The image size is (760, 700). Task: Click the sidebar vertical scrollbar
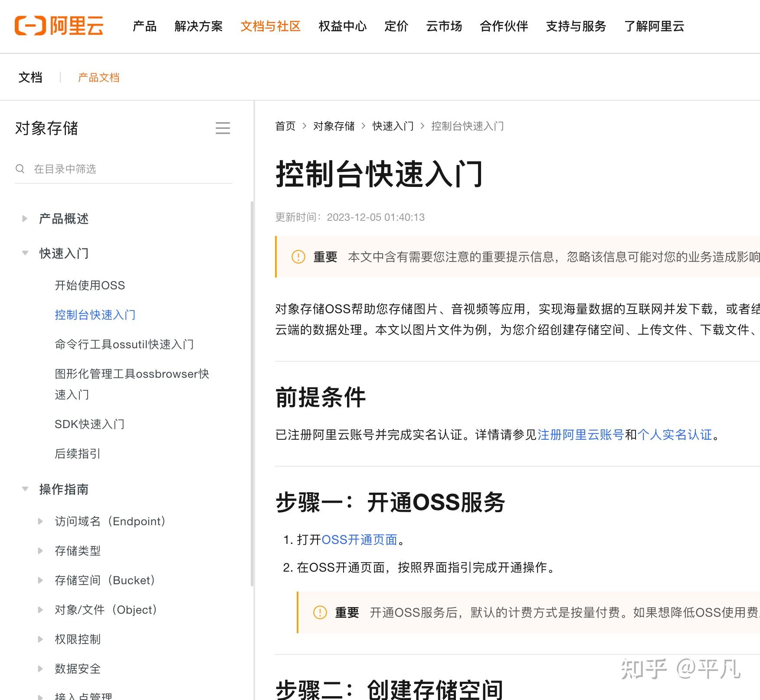coord(252,393)
